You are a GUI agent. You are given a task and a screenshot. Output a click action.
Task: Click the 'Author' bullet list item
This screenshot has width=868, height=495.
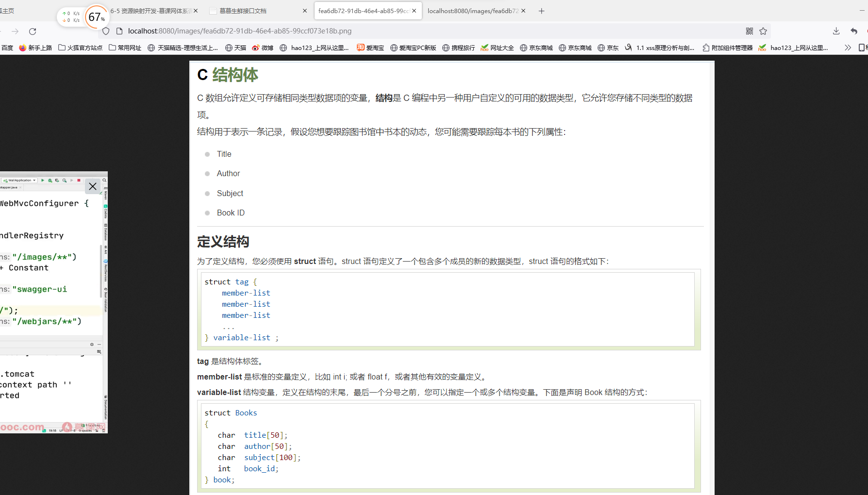(x=228, y=173)
